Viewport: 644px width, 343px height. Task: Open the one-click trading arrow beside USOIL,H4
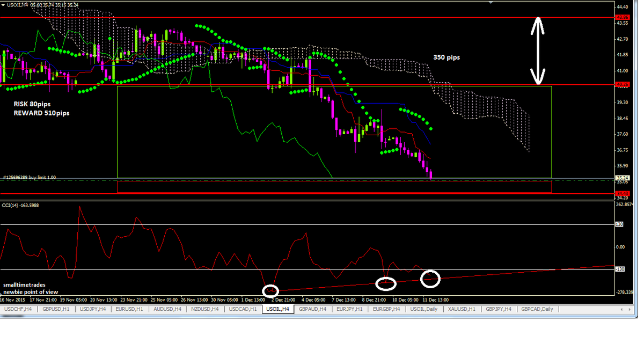(3, 5)
